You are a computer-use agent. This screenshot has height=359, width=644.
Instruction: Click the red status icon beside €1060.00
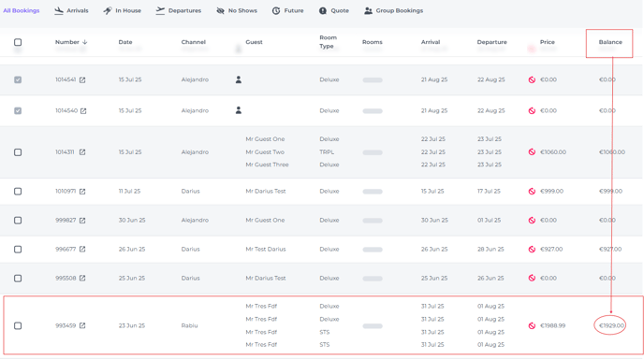pos(532,152)
